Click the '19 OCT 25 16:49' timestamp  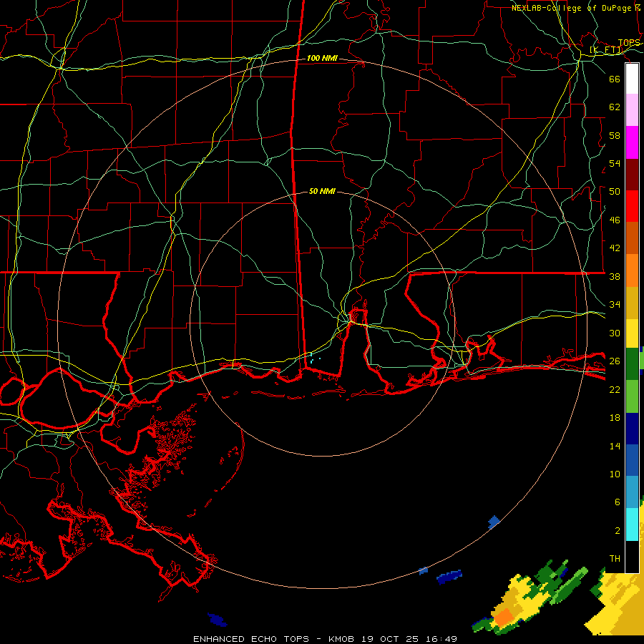409,639
